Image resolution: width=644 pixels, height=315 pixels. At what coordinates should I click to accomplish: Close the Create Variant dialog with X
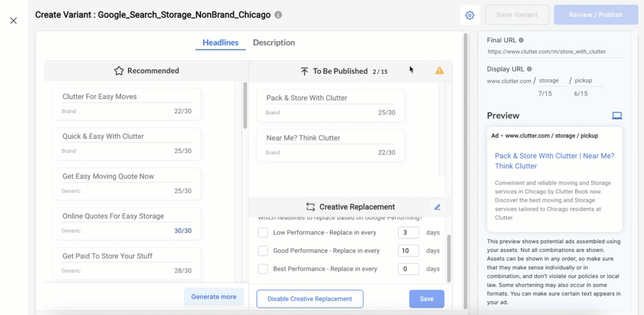13,21
